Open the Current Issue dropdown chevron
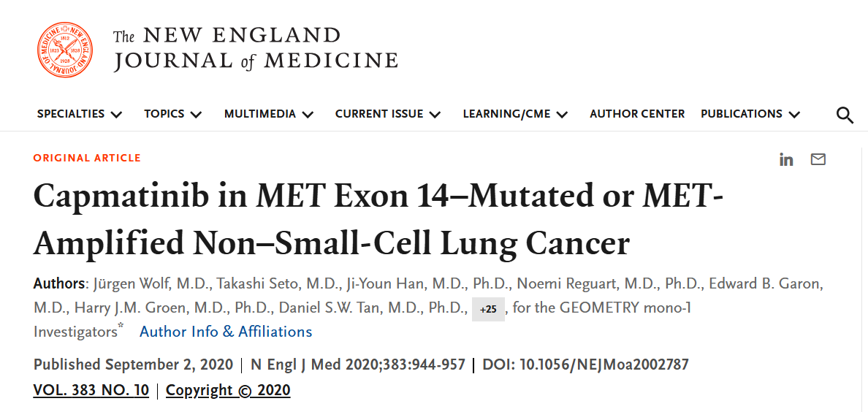Viewport: 868px width, 412px height. click(435, 115)
